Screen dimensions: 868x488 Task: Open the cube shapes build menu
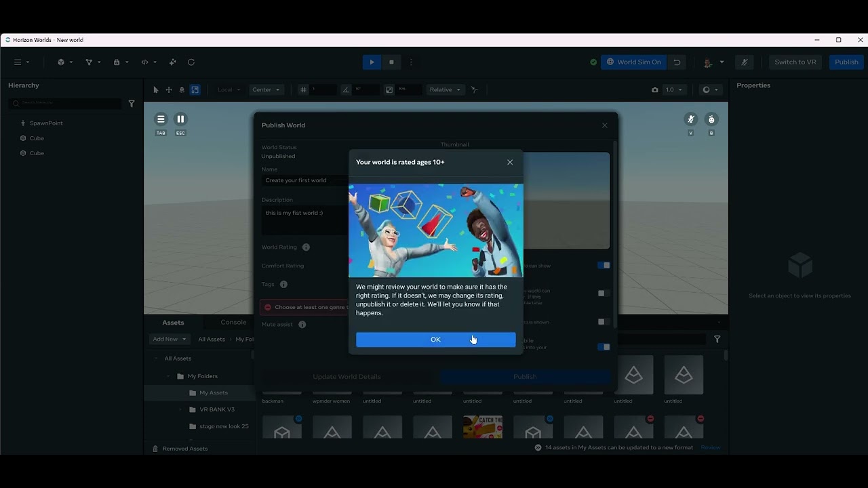coord(65,62)
